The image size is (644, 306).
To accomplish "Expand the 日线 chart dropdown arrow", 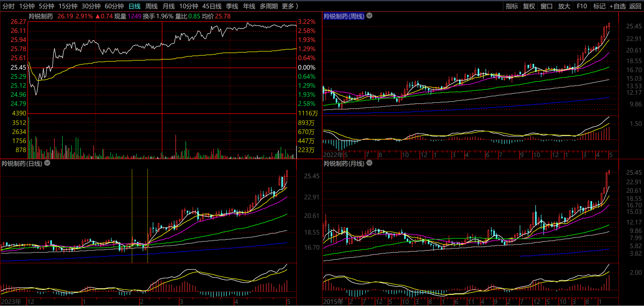I will coord(47,163).
